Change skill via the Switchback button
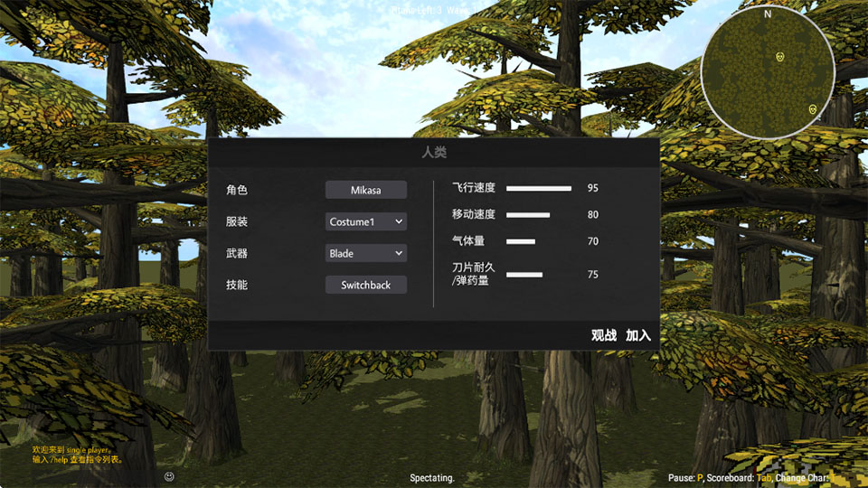The height and width of the screenshot is (488, 868). [x=366, y=285]
